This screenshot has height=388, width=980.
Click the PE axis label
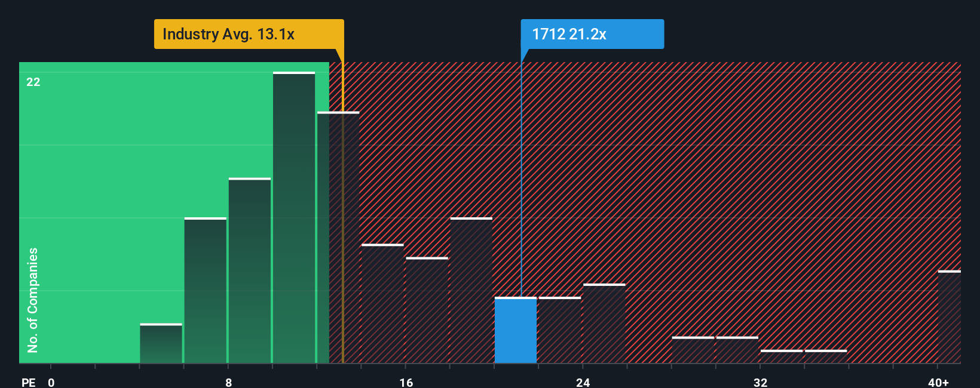[x=29, y=382]
